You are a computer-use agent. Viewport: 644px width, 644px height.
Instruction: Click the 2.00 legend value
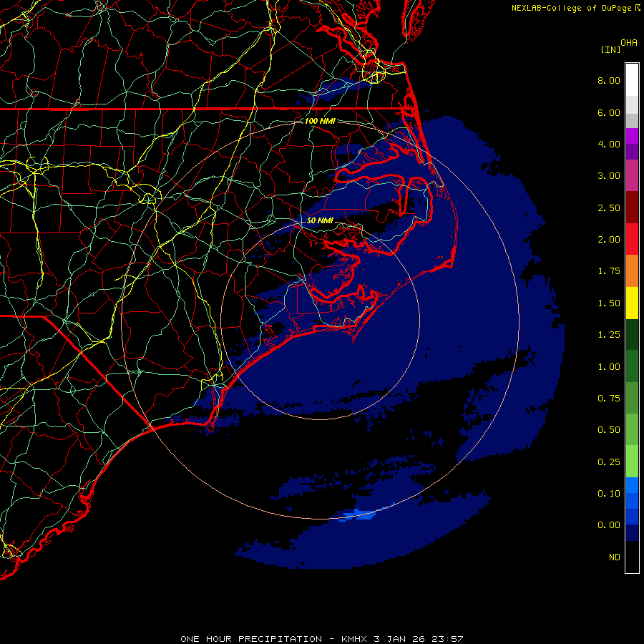[x=609, y=240]
